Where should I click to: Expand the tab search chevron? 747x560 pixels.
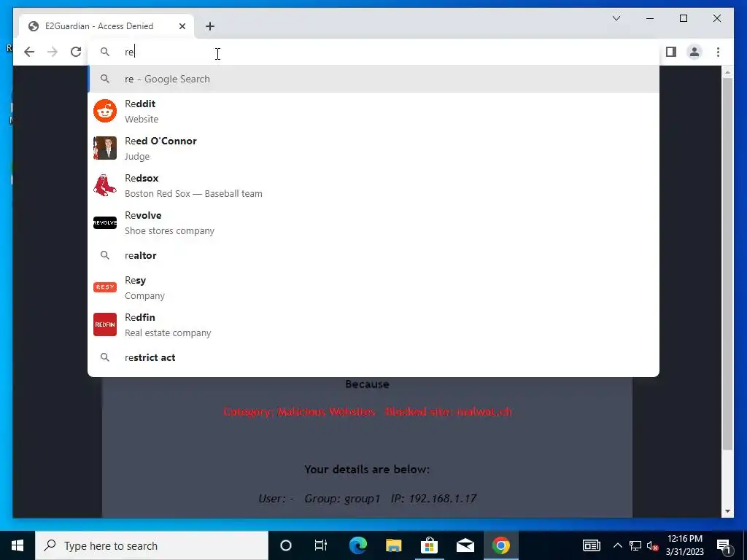(616, 18)
